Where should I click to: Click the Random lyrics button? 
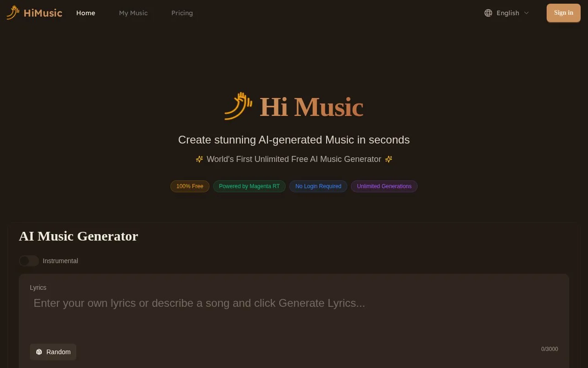(x=53, y=352)
